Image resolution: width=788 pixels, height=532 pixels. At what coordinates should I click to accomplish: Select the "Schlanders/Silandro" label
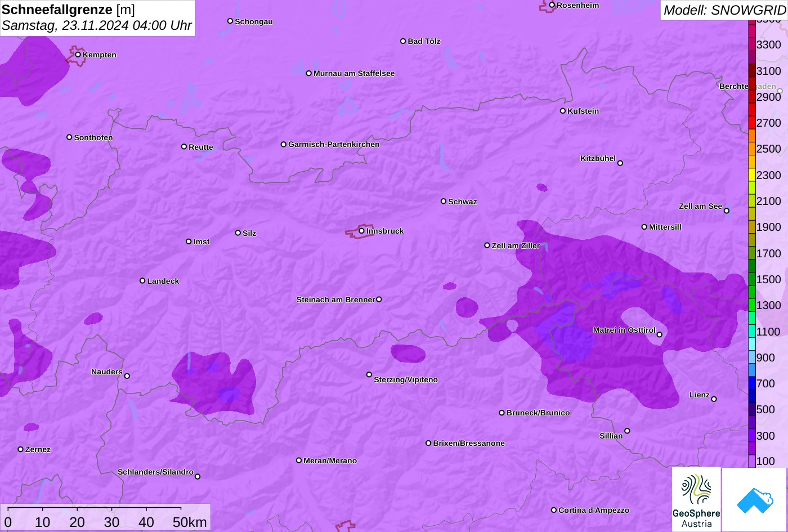tap(155, 472)
